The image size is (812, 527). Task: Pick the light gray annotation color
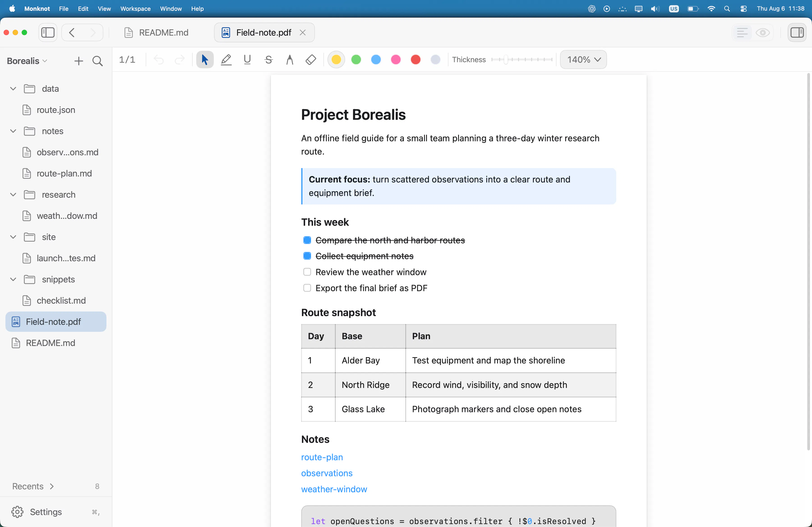435,60
